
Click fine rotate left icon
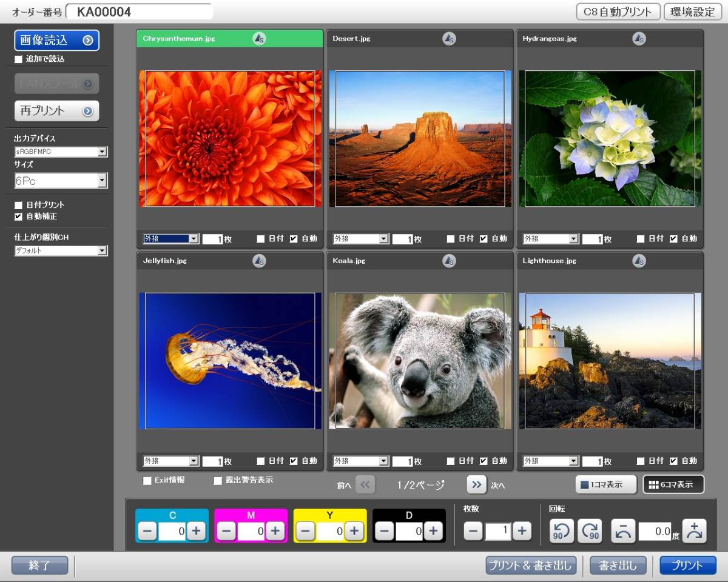pos(623,531)
